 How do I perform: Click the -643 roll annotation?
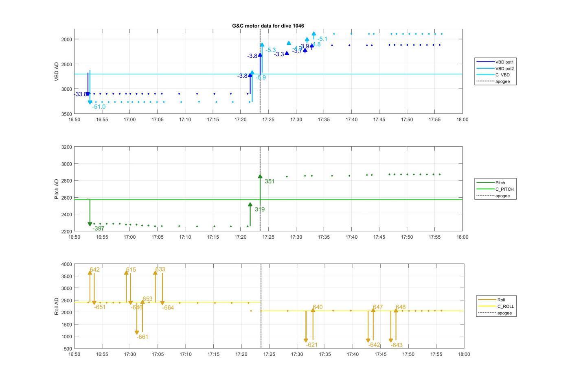point(397,345)
